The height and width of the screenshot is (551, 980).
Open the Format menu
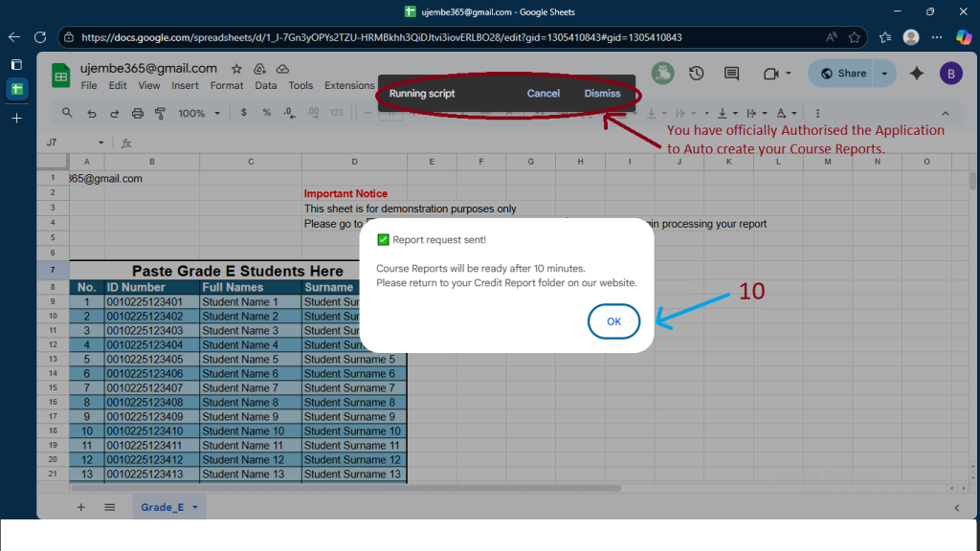(227, 85)
